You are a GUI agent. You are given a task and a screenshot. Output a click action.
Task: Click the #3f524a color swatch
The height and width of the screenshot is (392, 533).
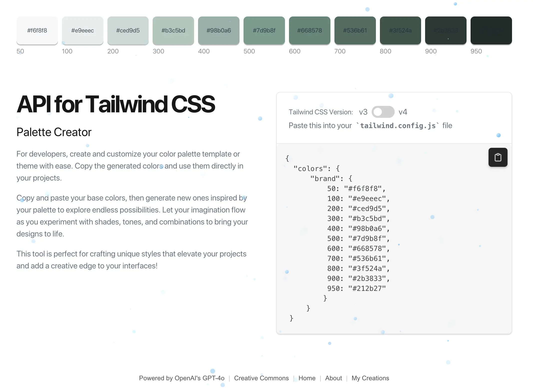400,30
